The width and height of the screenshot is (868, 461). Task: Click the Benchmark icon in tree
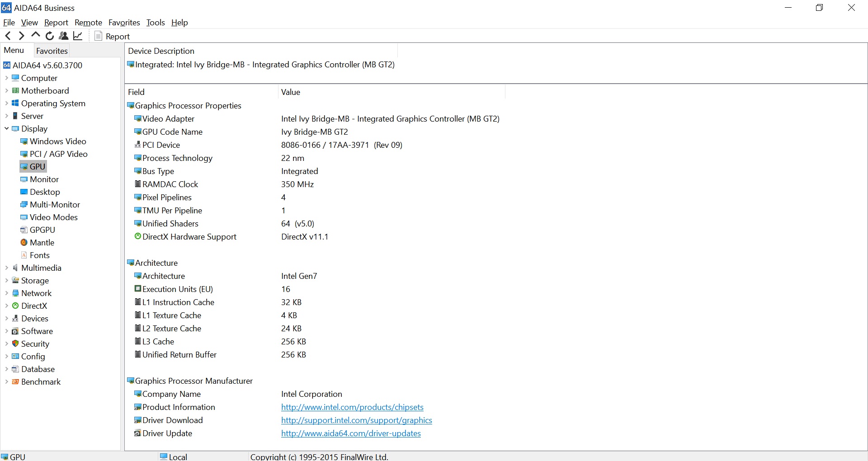click(15, 381)
